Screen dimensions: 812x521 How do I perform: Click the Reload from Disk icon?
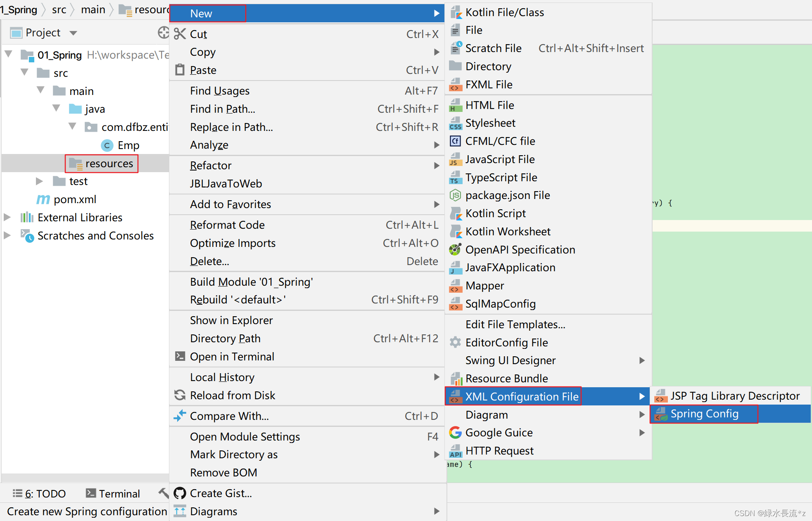[180, 395]
